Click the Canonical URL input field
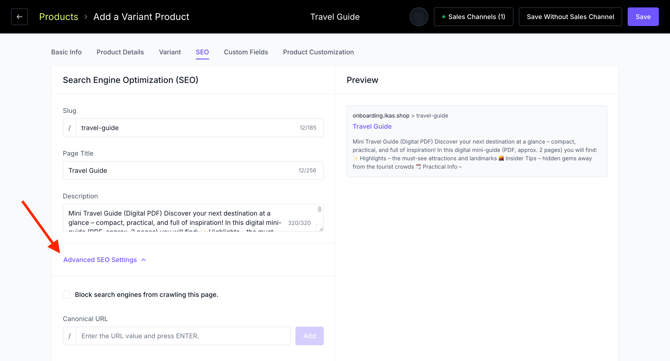The height and width of the screenshot is (361, 670). pos(183,336)
